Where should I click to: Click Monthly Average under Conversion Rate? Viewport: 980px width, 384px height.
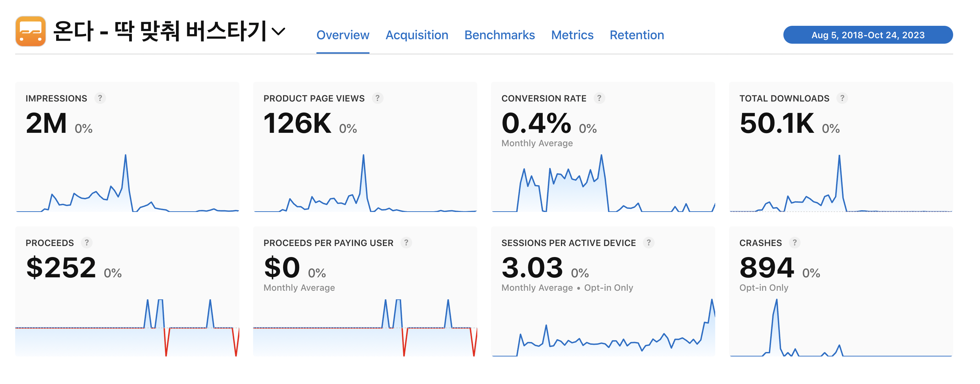[x=537, y=143]
